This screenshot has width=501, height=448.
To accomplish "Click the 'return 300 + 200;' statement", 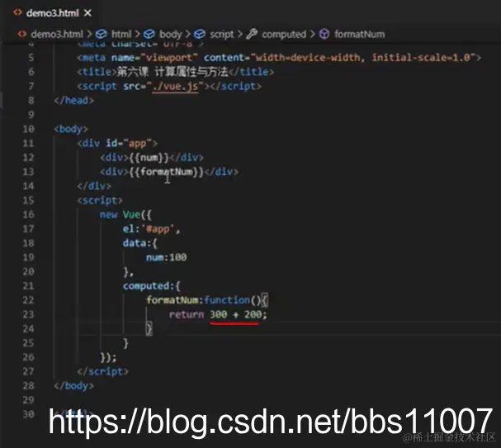I will click(218, 314).
